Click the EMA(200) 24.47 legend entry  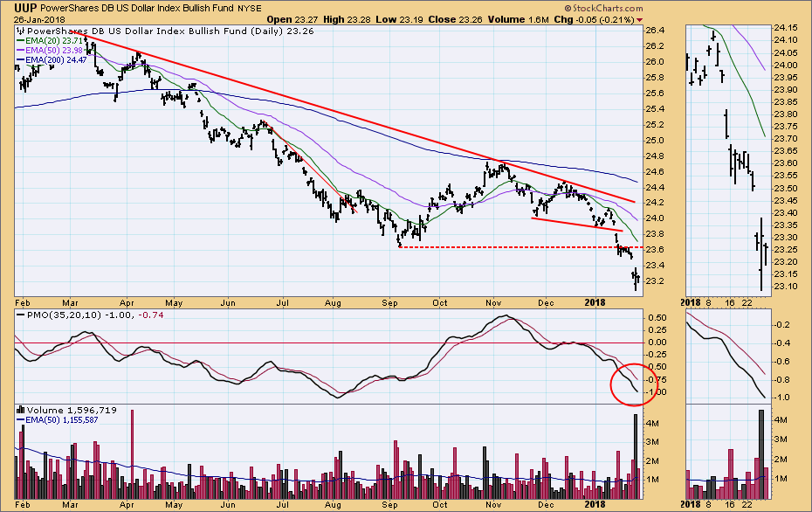tap(57, 60)
